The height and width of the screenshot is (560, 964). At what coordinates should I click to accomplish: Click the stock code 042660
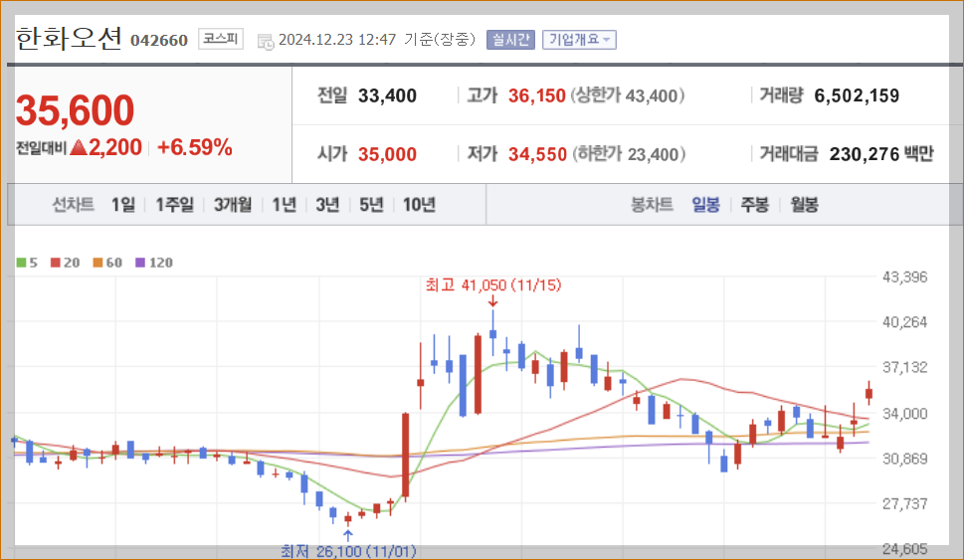click(159, 41)
